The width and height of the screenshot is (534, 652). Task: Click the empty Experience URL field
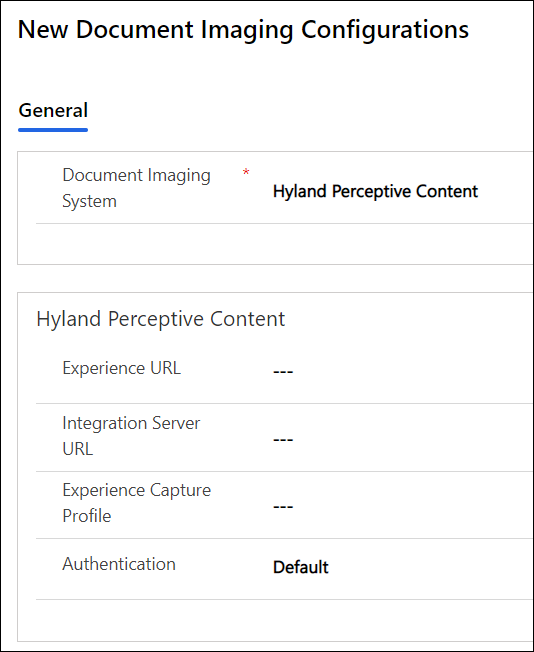[x=401, y=371]
